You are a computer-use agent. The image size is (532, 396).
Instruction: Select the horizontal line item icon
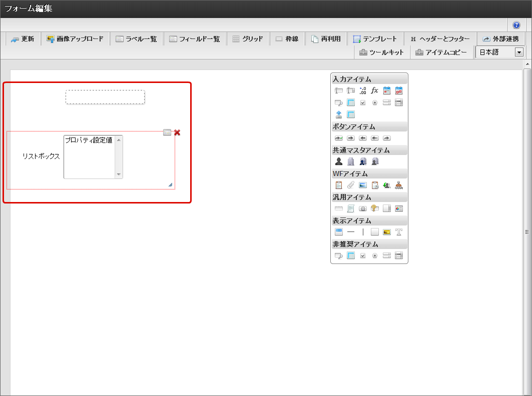coord(351,232)
